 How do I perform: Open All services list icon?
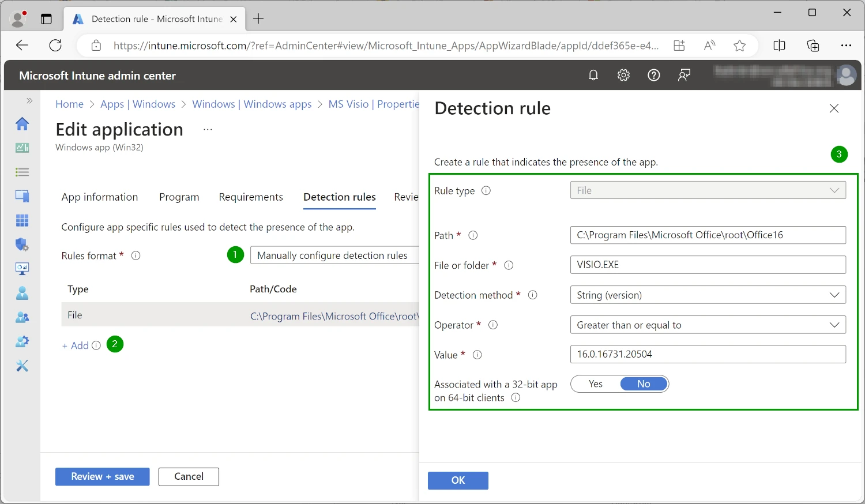(x=22, y=172)
